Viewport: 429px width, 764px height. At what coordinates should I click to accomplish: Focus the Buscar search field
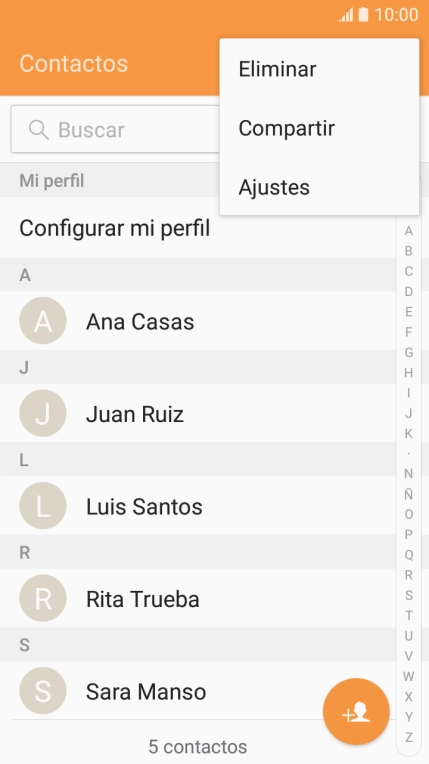point(115,130)
